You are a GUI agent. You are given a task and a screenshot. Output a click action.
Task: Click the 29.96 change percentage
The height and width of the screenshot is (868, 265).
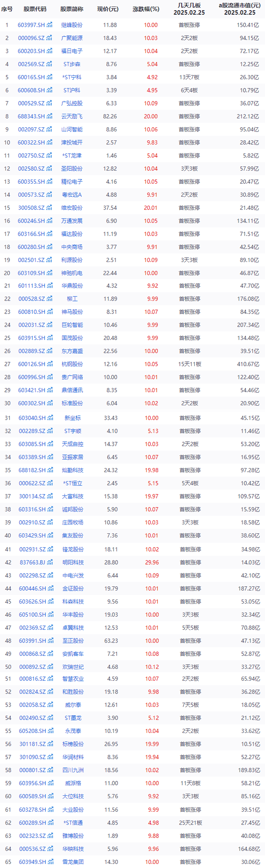[152, 563]
